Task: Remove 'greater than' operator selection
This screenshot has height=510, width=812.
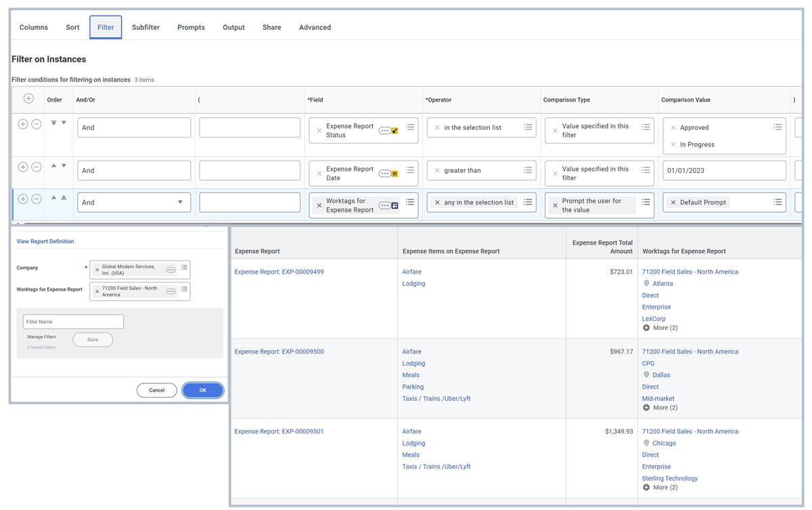Action: (437, 171)
